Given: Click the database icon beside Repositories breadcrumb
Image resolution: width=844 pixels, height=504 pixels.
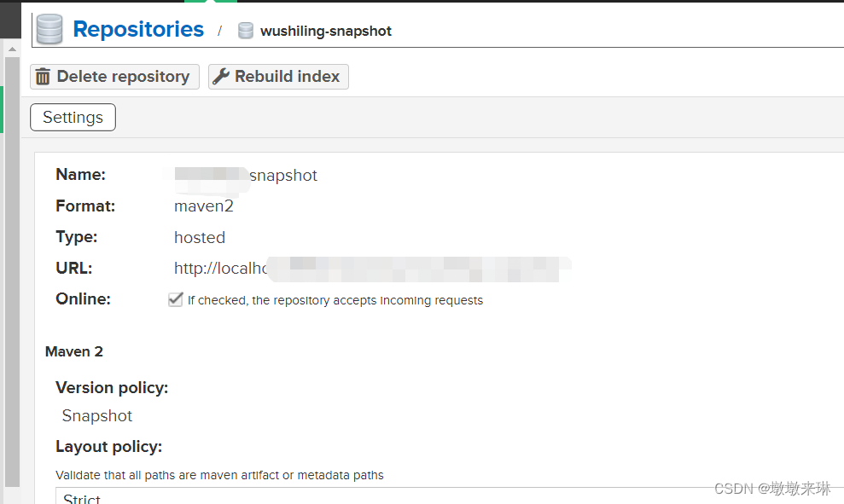Looking at the screenshot, I should pos(49,28).
